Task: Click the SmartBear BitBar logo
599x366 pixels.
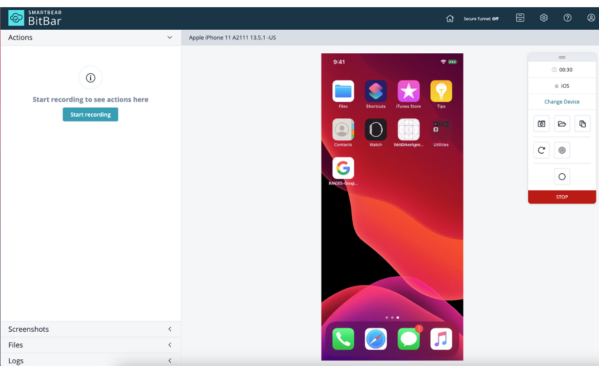Action: [35, 18]
